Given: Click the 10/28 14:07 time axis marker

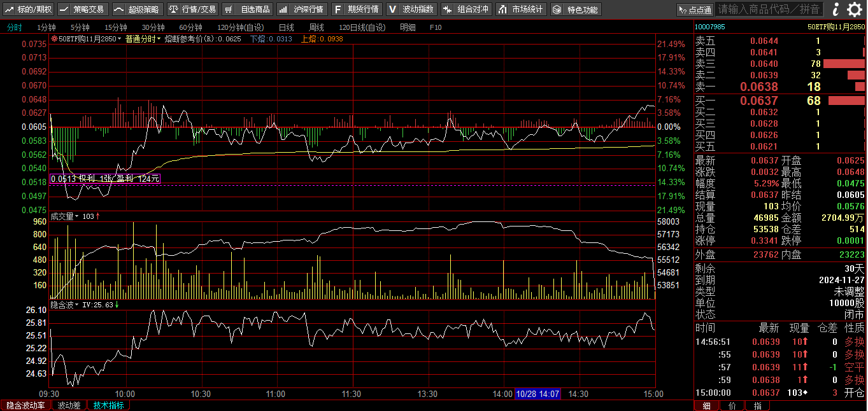Looking at the screenshot, I should pos(537,394).
